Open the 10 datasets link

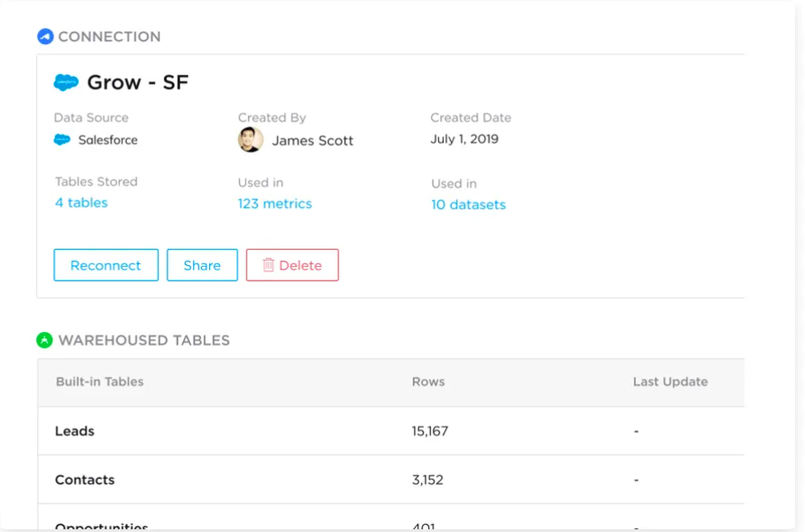pyautogui.click(x=467, y=205)
